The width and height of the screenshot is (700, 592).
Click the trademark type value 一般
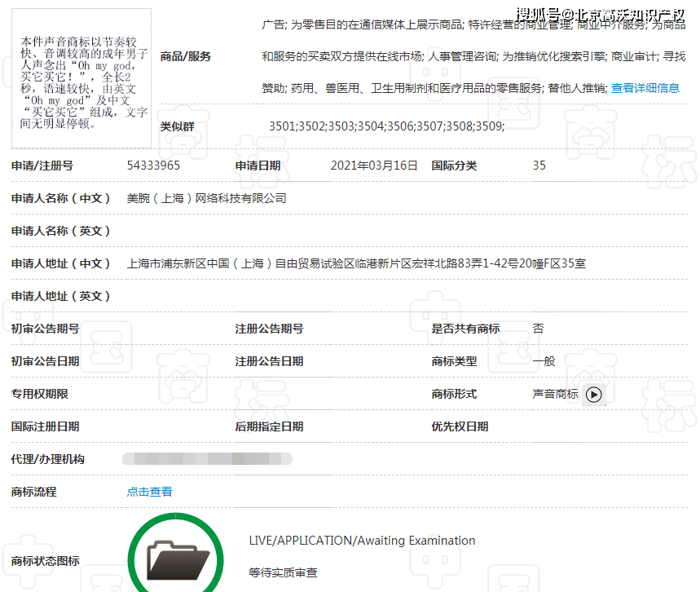pos(544,361)
